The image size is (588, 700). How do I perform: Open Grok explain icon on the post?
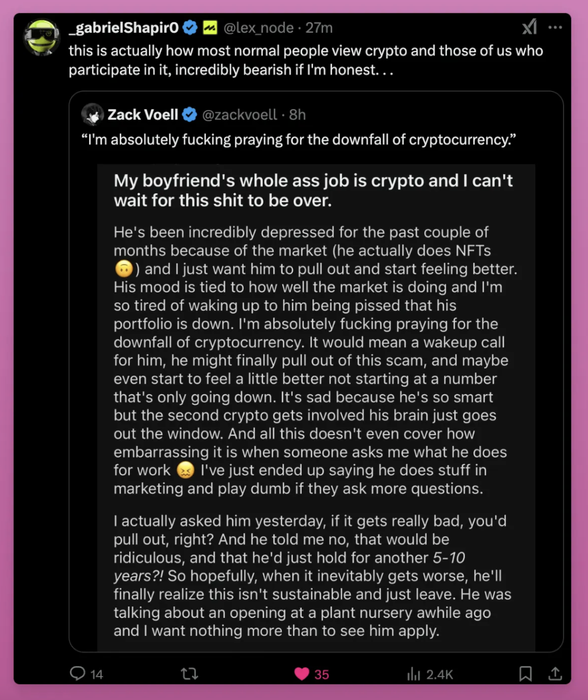click(x=529, y=27)
